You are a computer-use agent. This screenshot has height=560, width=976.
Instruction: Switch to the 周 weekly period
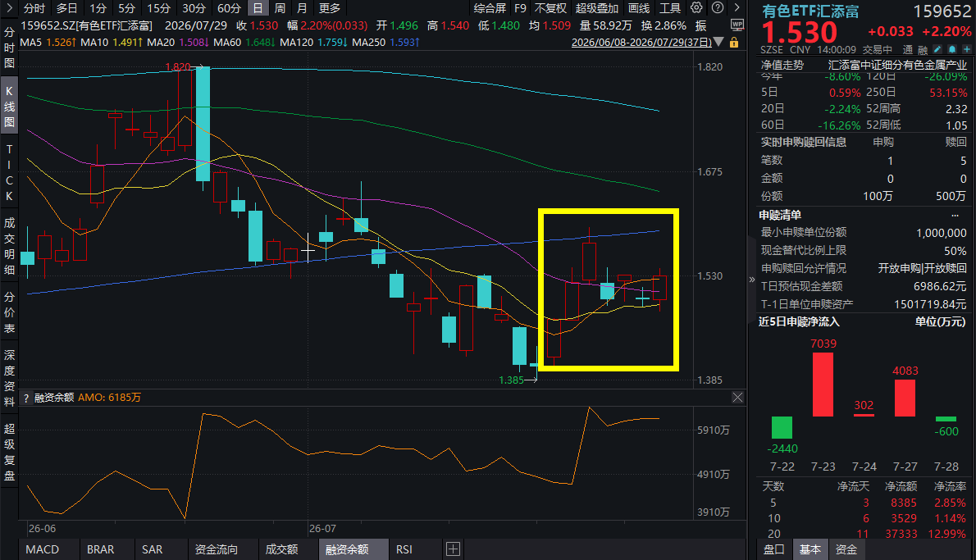click(280, 8)
